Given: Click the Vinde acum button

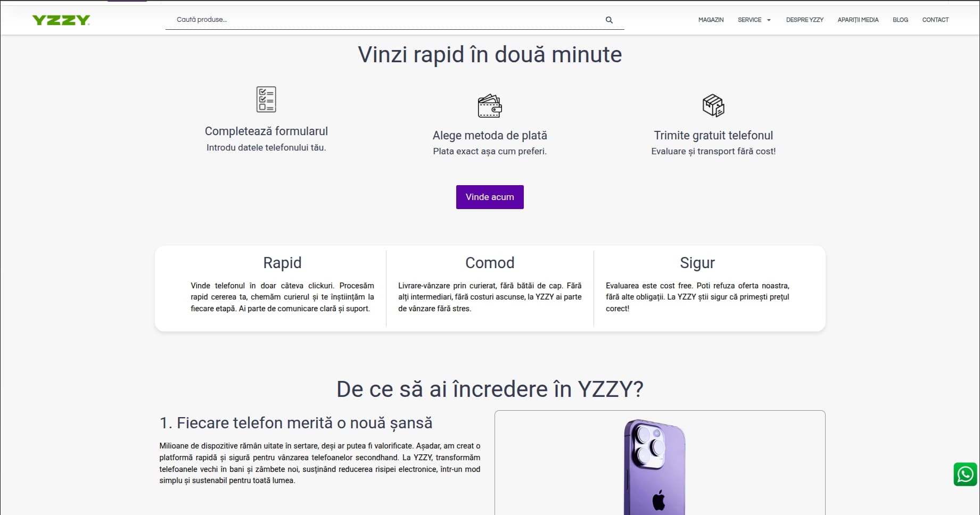Looking at the screenshot, I should click(490, 197).
